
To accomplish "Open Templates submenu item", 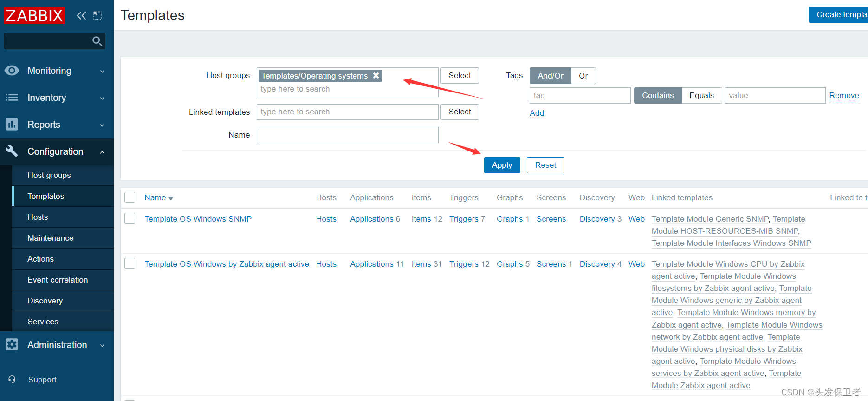I will point(63,196).
